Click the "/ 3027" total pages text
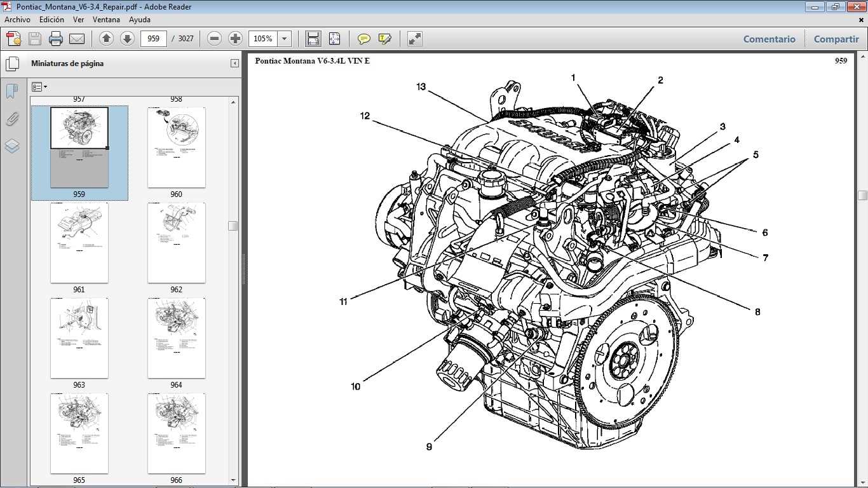Image resolution: width=868 pixels, height=488 pixels. (x=183, y=39)
